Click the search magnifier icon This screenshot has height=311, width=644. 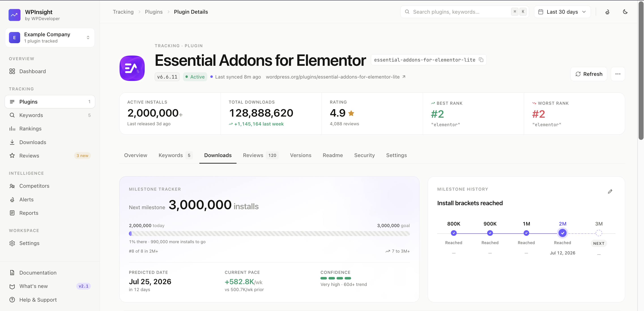pyautogui.click(x=407, y=12)
